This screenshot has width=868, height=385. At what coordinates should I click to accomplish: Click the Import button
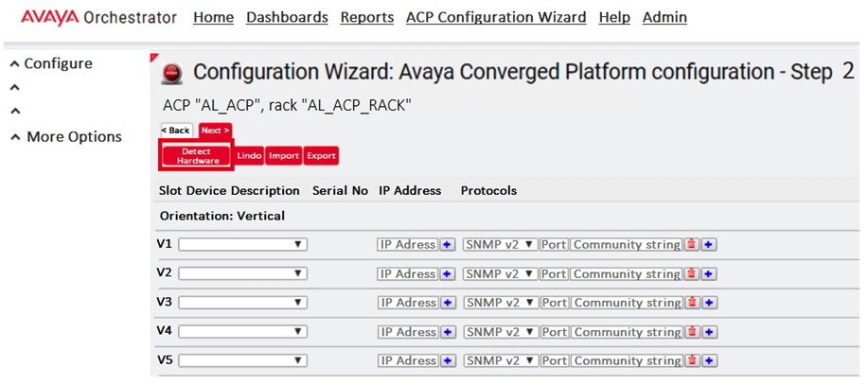click(283, 156)
